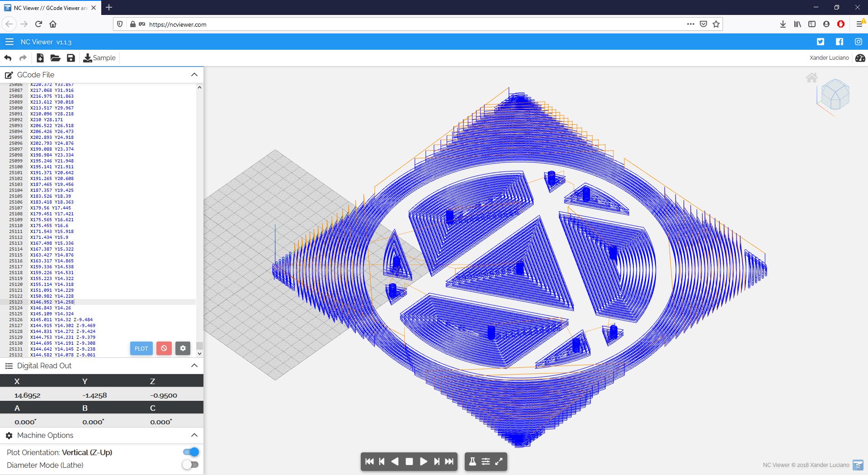Save the current GCode file
The height and width of the screenshot is (475, 868).
[x=71, y=58]
